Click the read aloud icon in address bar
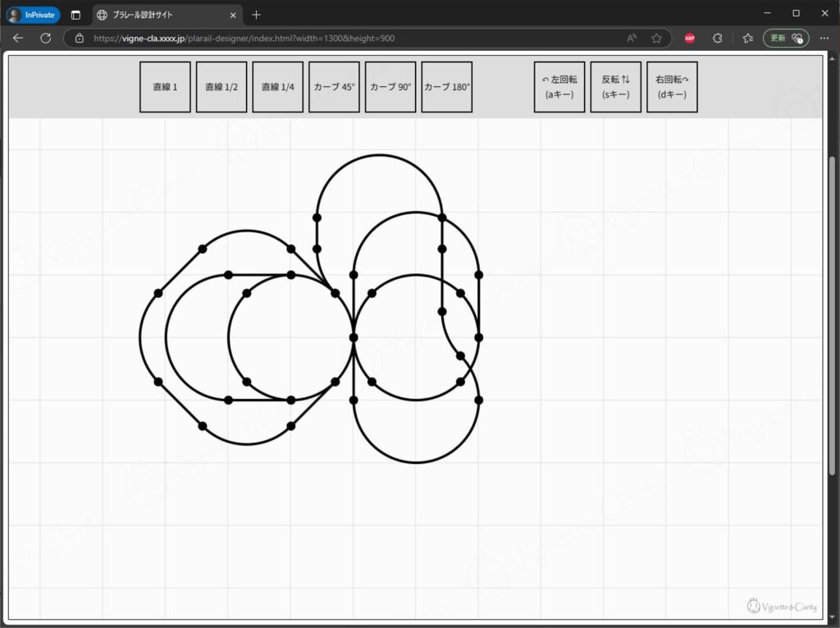 click(x=632, y=38)
